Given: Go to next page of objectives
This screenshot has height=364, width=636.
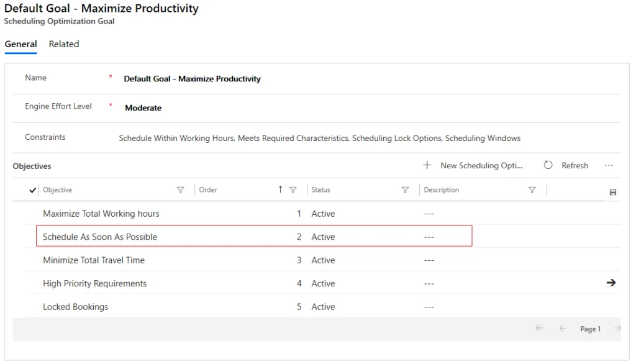Looking at the screenshot, I should pyautogui.click(x=617, y=329).
